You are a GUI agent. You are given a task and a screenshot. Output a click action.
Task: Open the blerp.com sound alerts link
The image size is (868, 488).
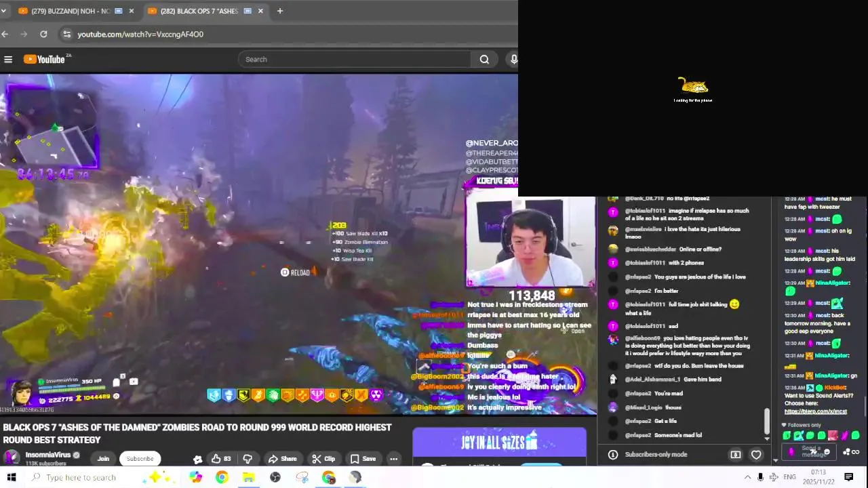[x=816, y=411]
